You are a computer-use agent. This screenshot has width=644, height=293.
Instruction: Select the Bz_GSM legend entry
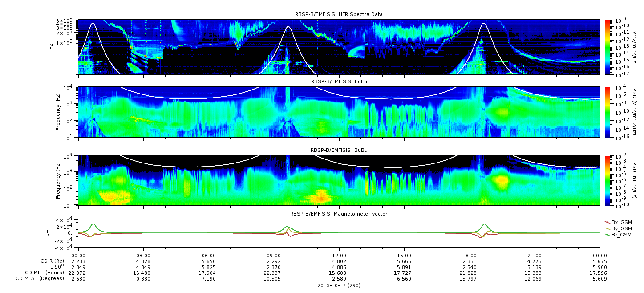point(618,234)
